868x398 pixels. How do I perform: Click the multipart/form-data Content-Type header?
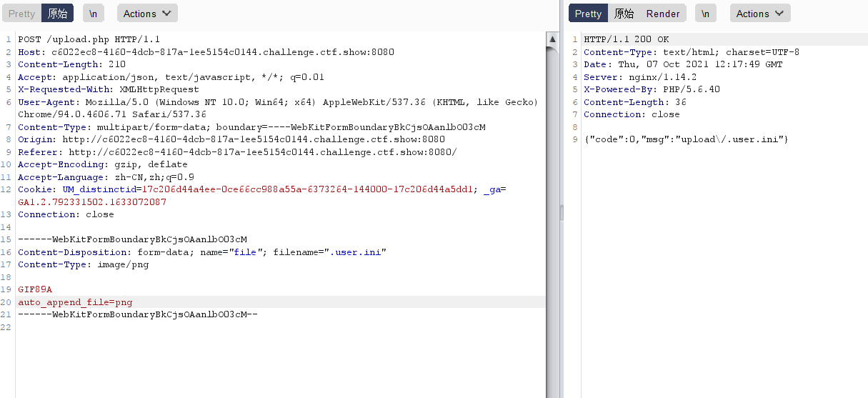251,127
